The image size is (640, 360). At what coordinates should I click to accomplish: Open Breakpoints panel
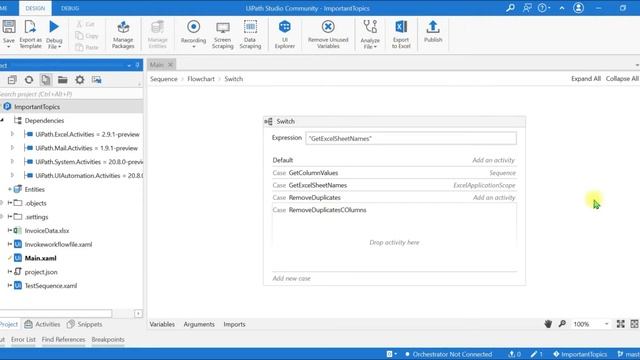click(108, 340)
